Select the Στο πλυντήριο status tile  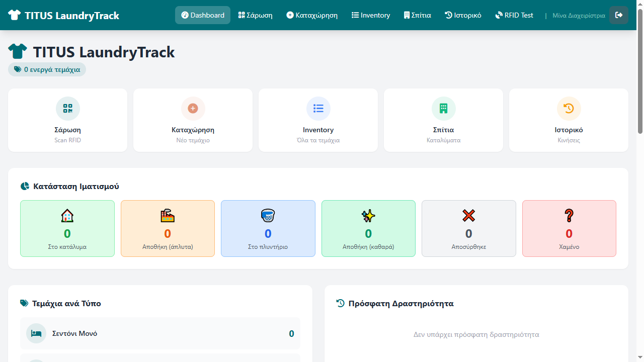(268, 229)
